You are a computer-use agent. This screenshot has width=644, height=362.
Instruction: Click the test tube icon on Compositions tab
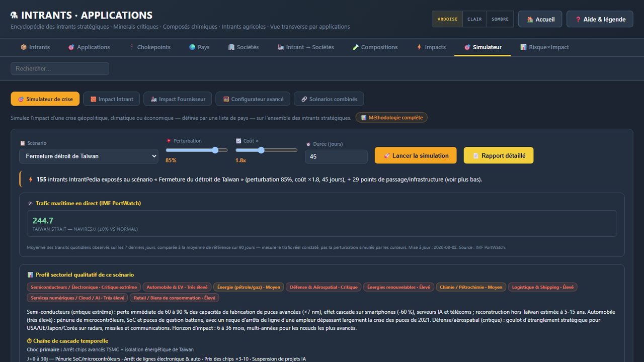pyautogui.click(x=356, y=47)
